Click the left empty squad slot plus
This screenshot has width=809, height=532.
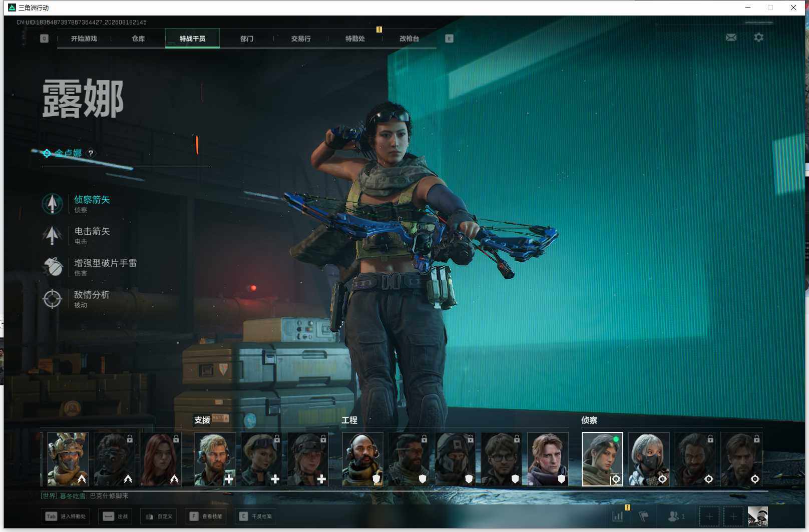point(709,516)
